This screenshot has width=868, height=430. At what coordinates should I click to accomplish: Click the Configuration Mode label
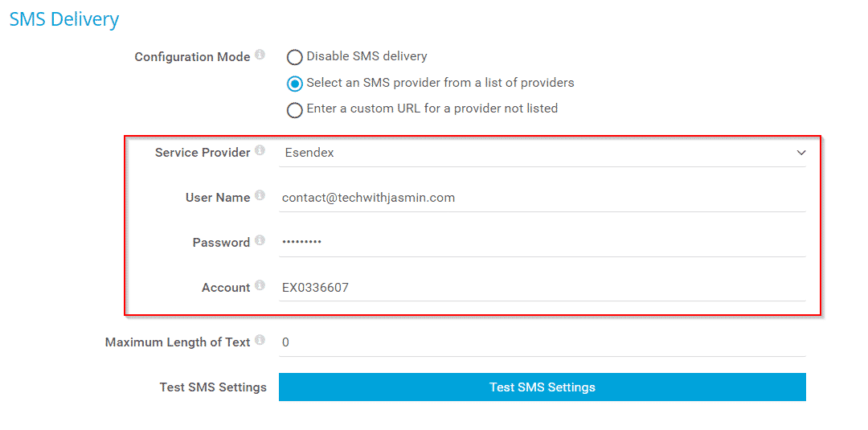(192, 57)
